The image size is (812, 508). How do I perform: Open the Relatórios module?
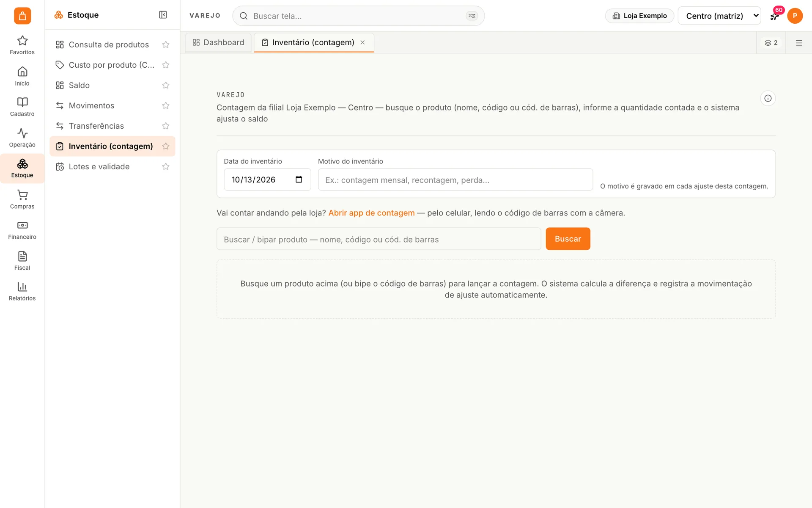tap(22, 291)
